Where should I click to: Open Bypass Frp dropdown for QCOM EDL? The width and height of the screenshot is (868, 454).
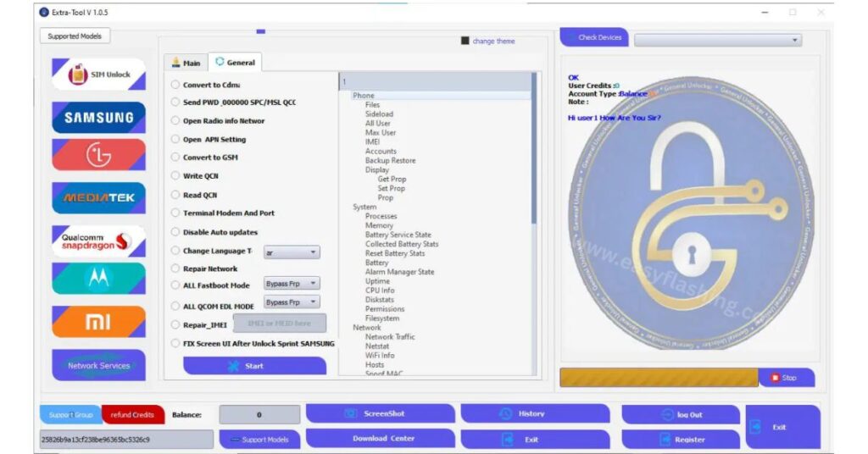[292, 302]
